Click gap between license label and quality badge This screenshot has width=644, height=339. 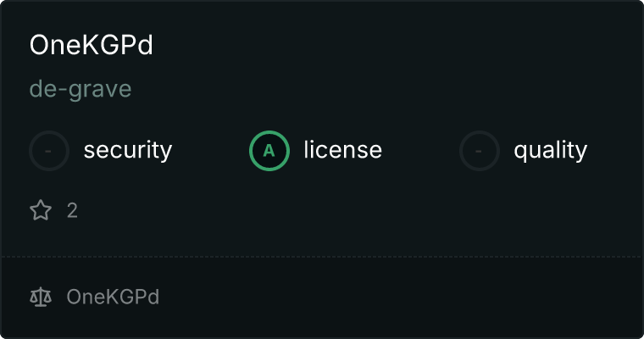(x=420, y=151)
